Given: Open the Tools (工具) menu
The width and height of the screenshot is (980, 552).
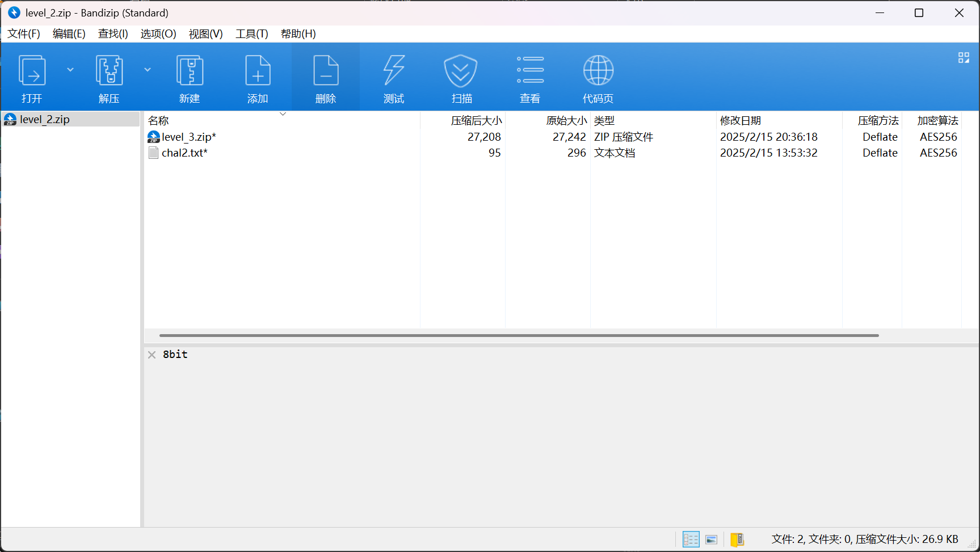Looking at the screenshot, I should tap(252, 34).
